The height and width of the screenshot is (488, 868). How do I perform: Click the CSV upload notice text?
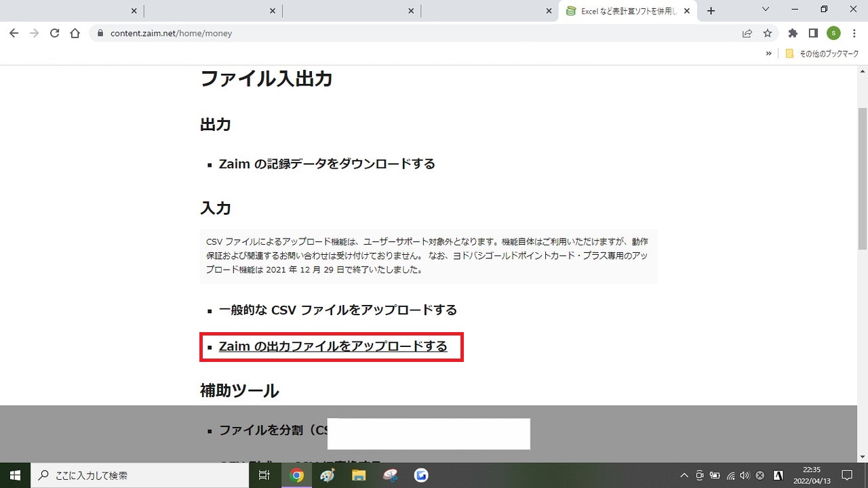(428, 256)
